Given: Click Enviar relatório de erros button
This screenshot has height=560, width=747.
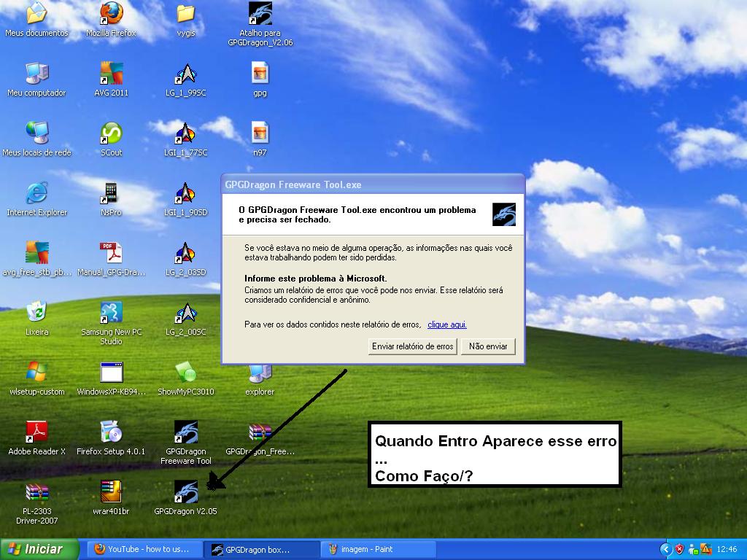Looking at the screenshot, I should point(413,346).
